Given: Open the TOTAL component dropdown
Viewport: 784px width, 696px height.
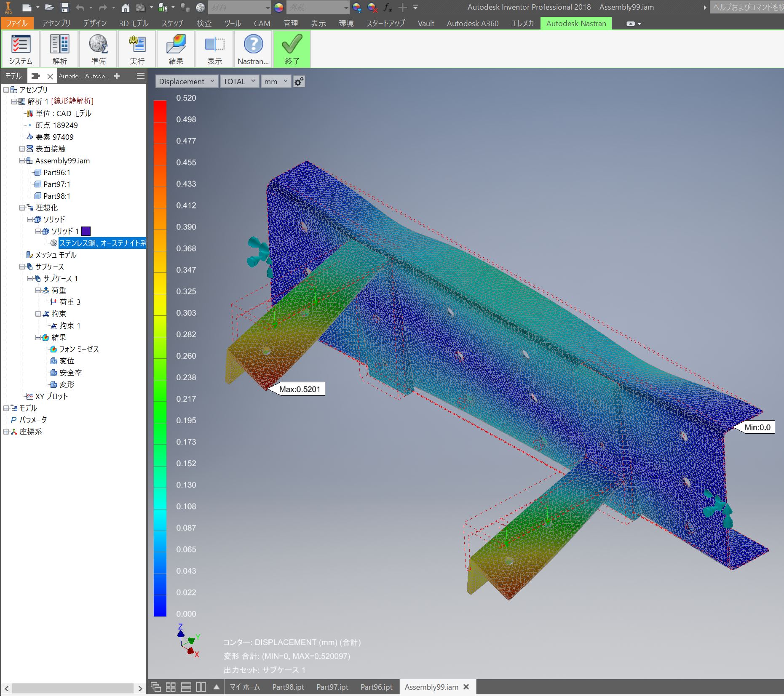Looking at the screenshot, I should point(239,82).
